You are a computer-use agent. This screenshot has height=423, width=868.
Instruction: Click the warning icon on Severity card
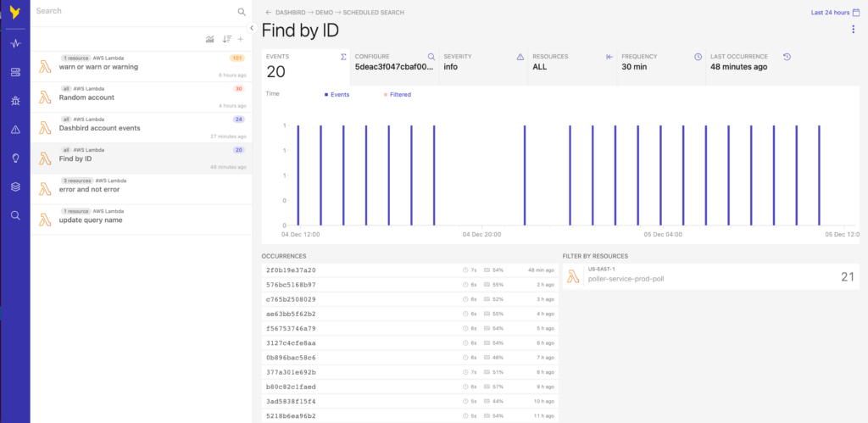tap(520, 57)
